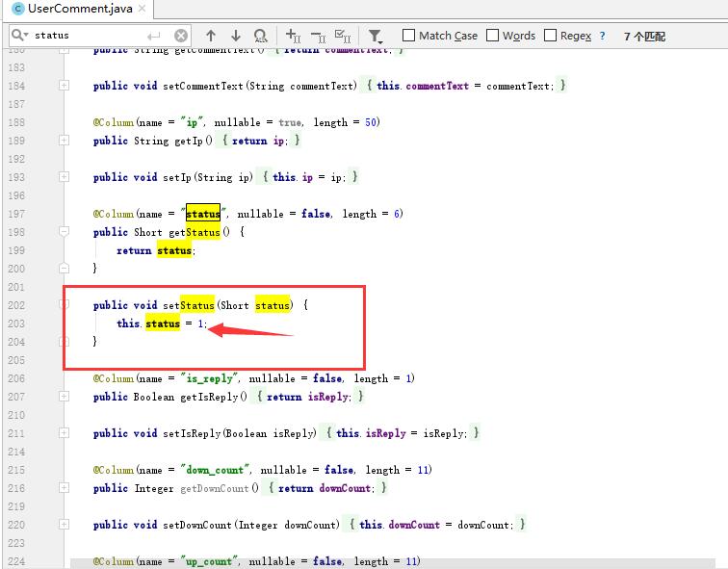Enable the Match Case checkbox
728x569 pixels.
[408, 36]
